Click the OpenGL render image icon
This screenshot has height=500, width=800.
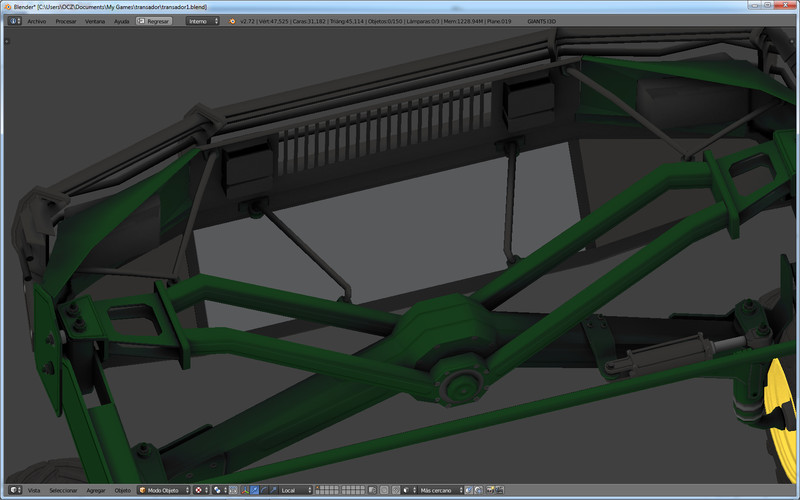490,490
